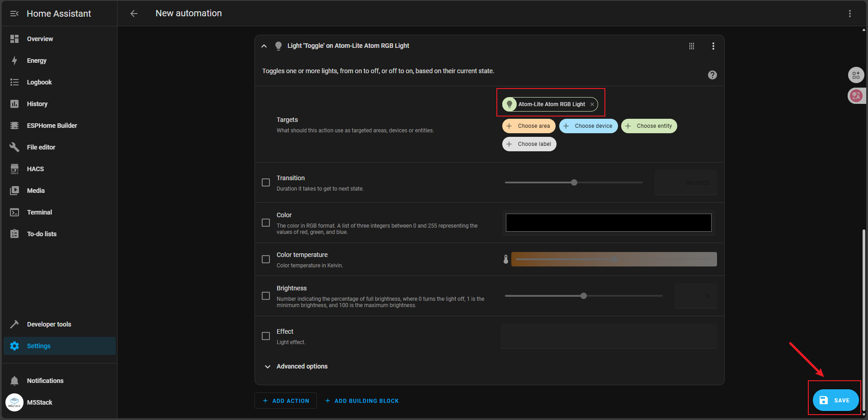Enable the Color checkbox
The width and height of the screenshot is (868, 420).
266,223
